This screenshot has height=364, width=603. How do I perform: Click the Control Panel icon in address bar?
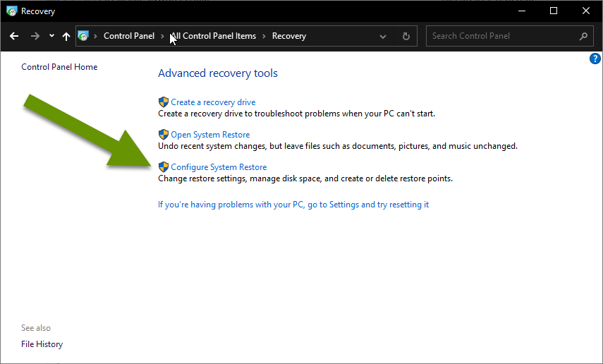83,36
